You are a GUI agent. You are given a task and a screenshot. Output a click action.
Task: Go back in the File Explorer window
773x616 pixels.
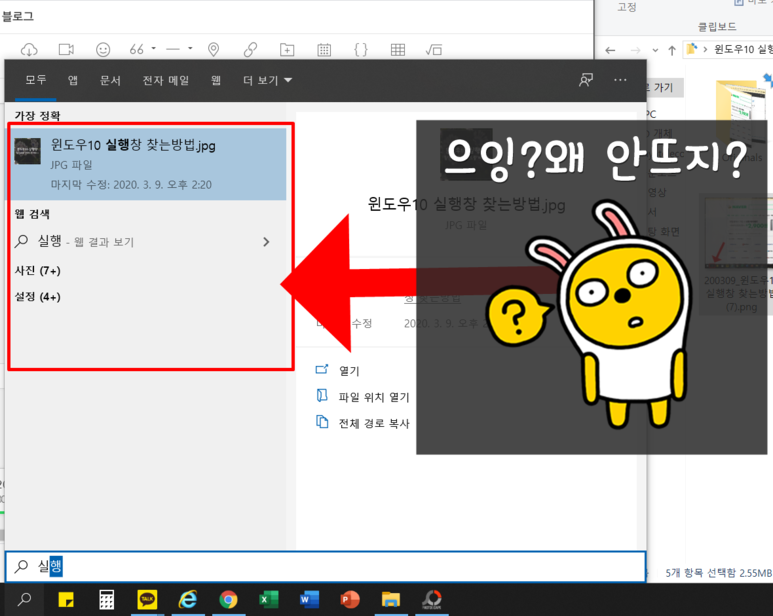(x=610, y=50)
